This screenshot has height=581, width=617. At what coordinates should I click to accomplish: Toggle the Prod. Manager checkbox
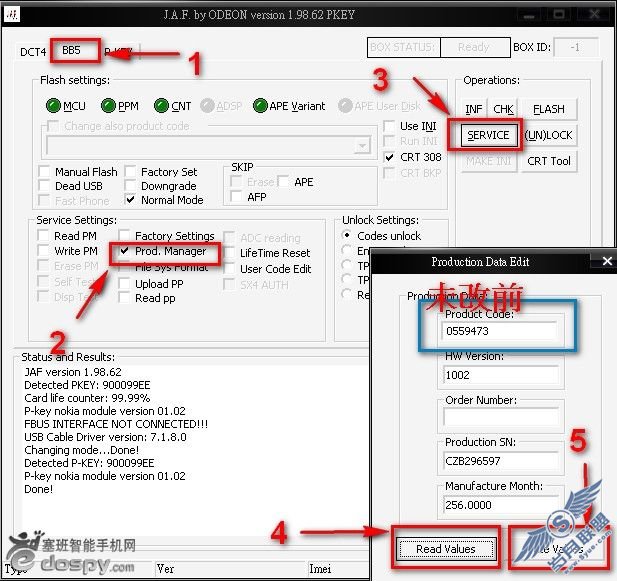124,251
